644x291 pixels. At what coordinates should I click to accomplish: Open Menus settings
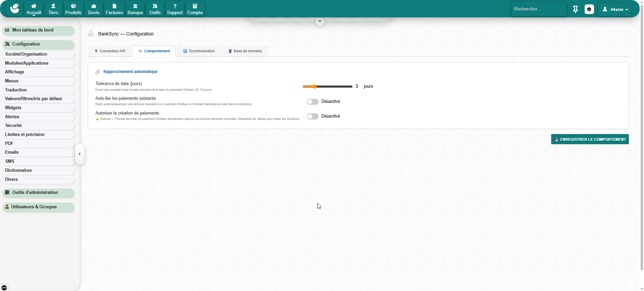click(x=39, y=81)
